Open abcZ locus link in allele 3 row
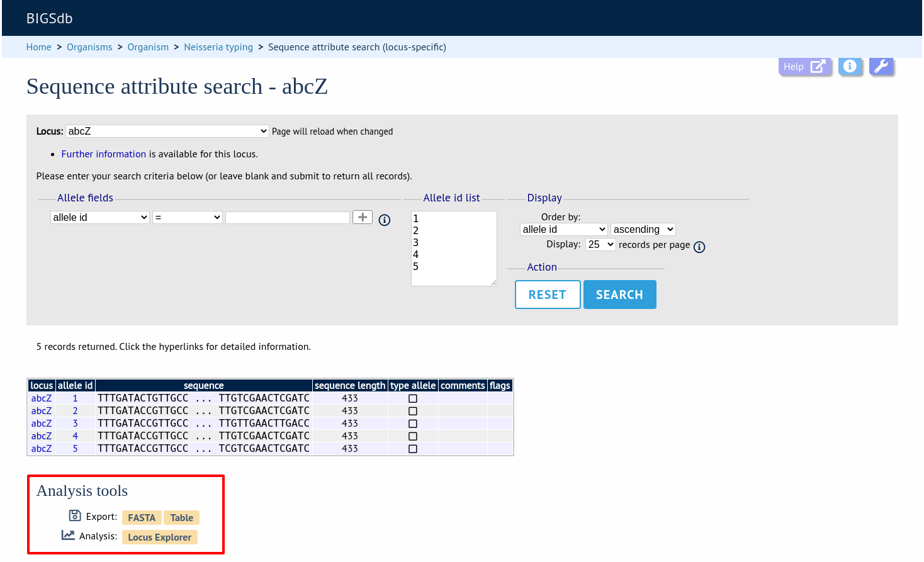Screen dimensions: 924x562 [42, 424]
